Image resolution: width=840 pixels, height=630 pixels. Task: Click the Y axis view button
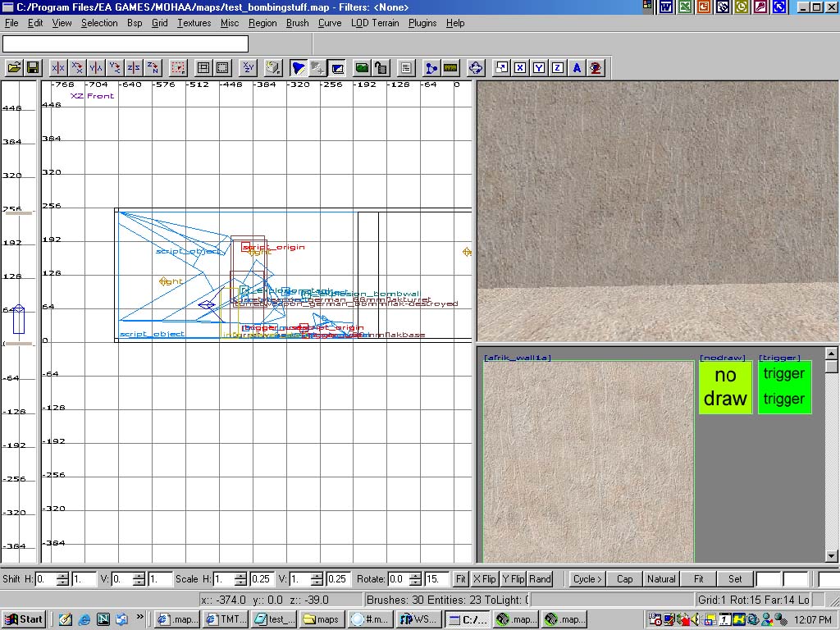pyautogui.click(x=539, y=68)
